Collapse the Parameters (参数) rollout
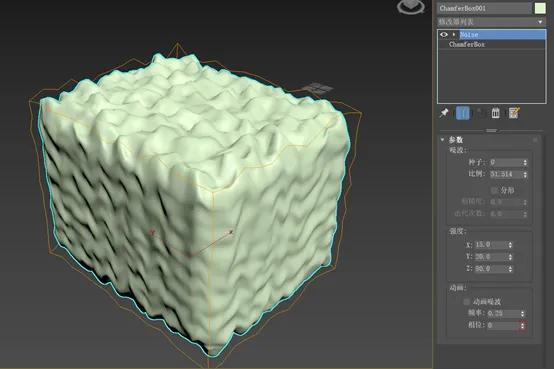 (442, 140)
